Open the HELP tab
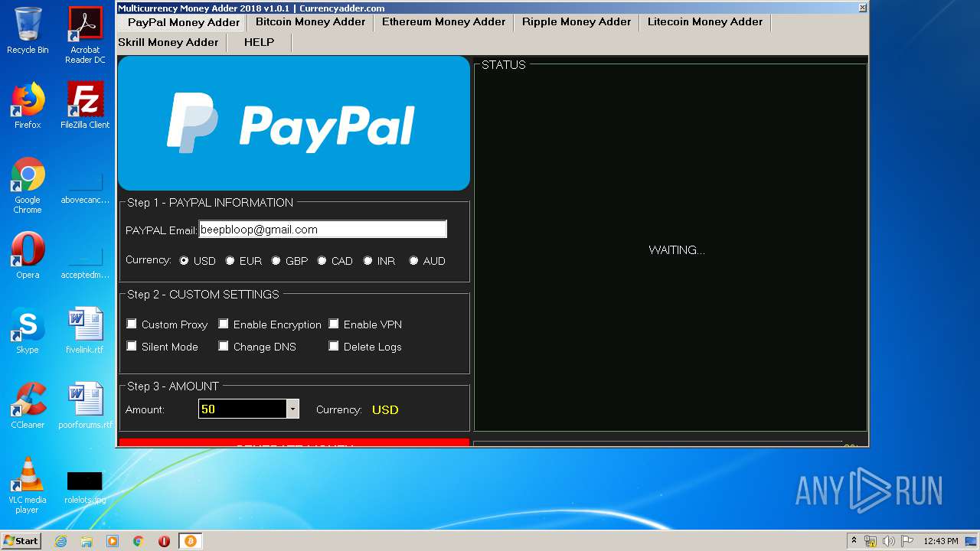Screen dimensions: 980x551 click(259, 43)
